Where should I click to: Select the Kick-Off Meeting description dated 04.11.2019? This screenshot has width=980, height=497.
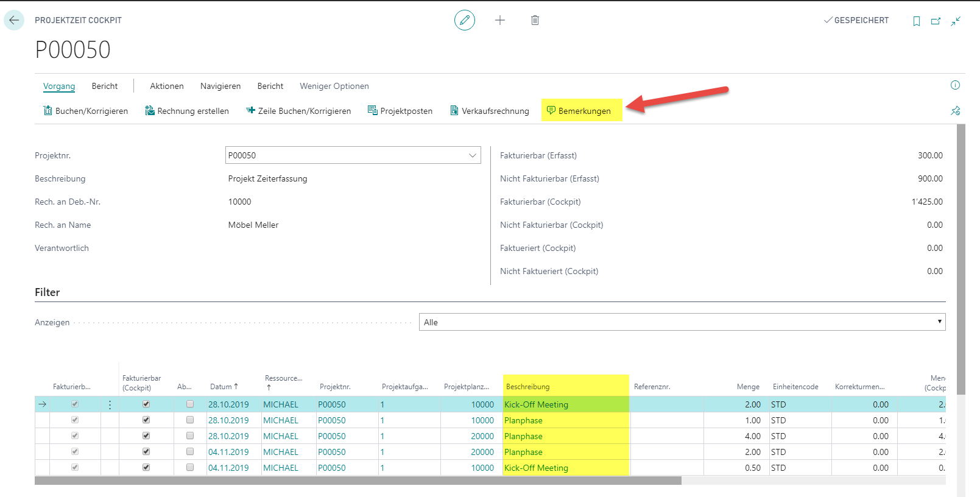(536, 468)
